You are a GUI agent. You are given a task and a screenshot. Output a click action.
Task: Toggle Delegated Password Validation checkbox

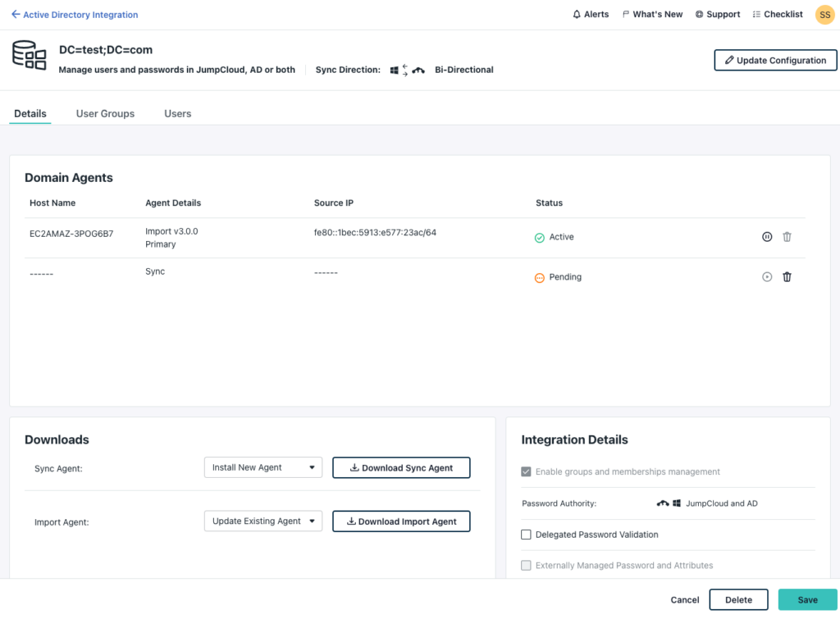(527, 535)
